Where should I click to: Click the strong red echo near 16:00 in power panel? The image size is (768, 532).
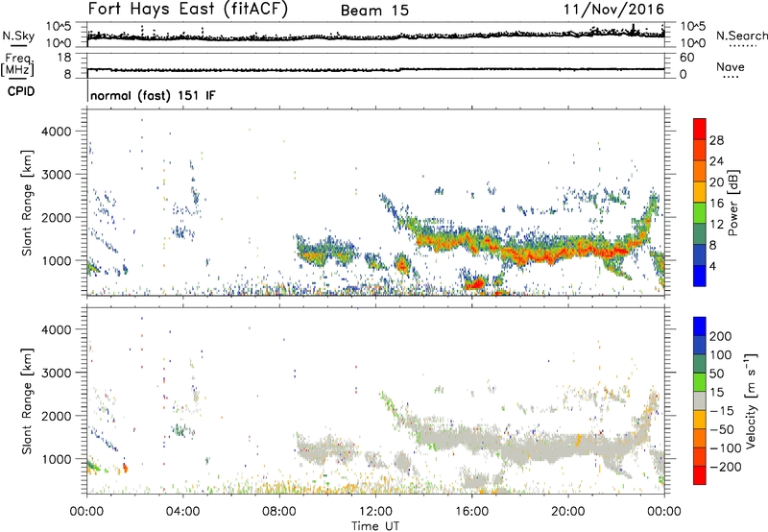(475, 283)
